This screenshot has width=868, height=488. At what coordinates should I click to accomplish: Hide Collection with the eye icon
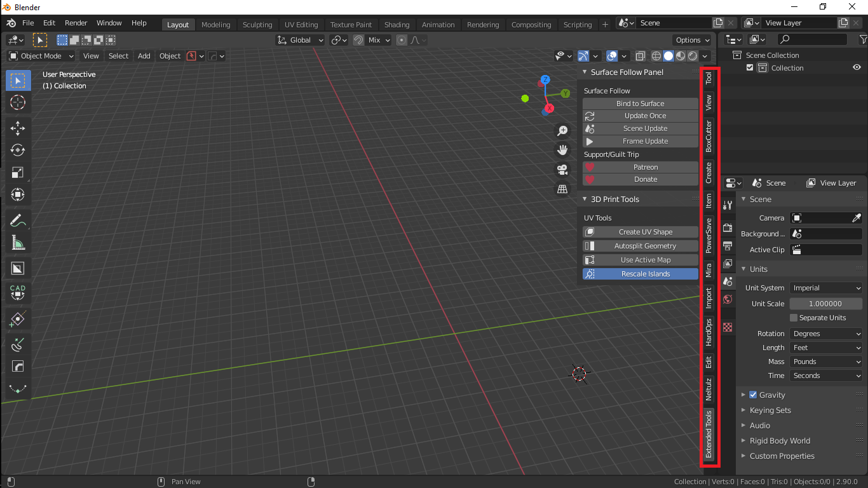(857, 68)
